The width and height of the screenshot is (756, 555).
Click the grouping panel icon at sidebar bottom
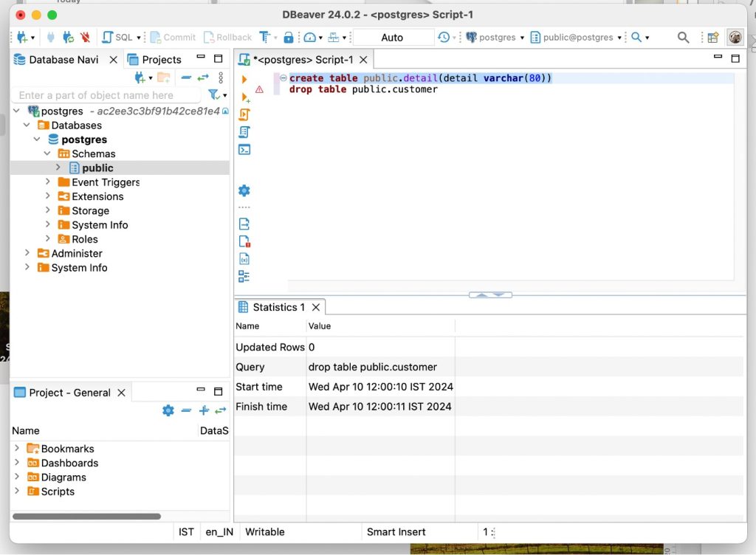coord(244,277)
